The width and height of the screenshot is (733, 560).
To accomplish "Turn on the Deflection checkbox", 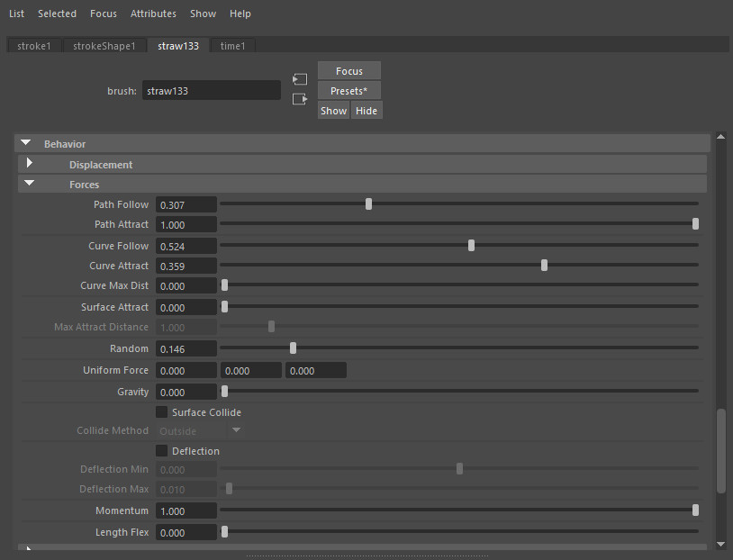I will coord(162,451).
